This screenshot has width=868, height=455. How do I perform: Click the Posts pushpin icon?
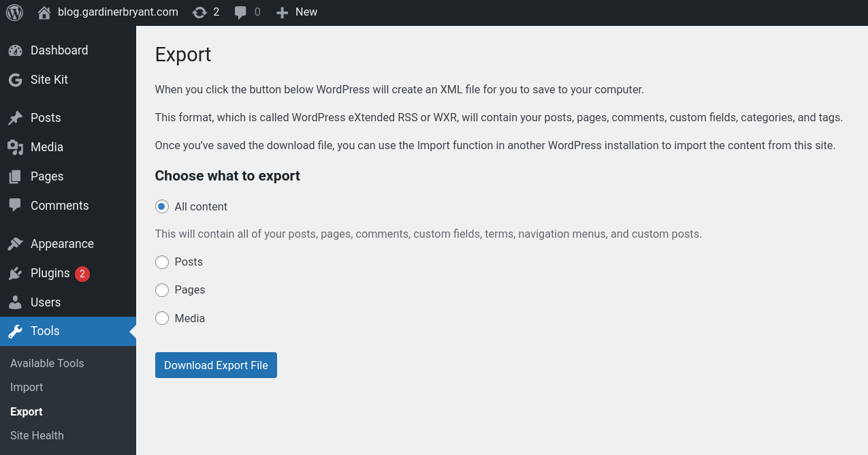tap(15, 118)
